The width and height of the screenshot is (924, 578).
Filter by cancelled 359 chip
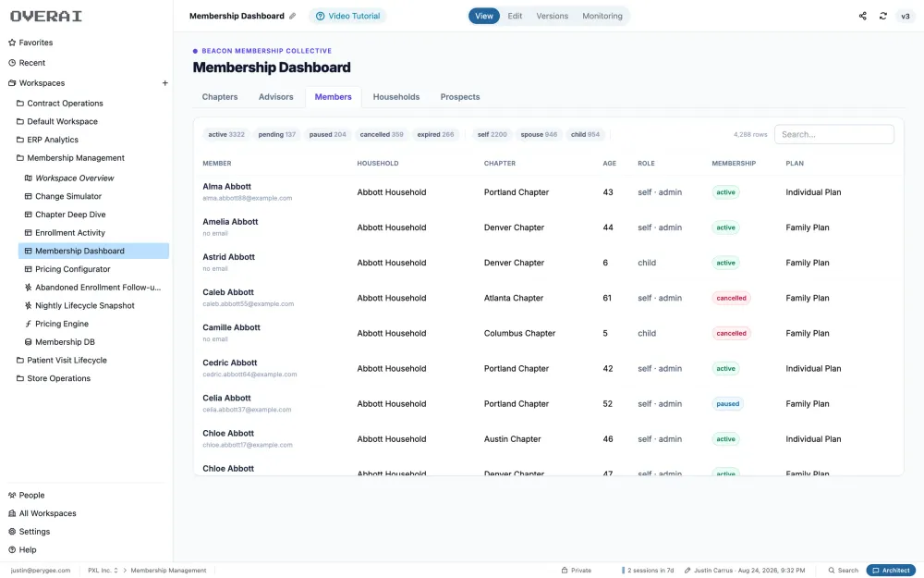point(382,134)
